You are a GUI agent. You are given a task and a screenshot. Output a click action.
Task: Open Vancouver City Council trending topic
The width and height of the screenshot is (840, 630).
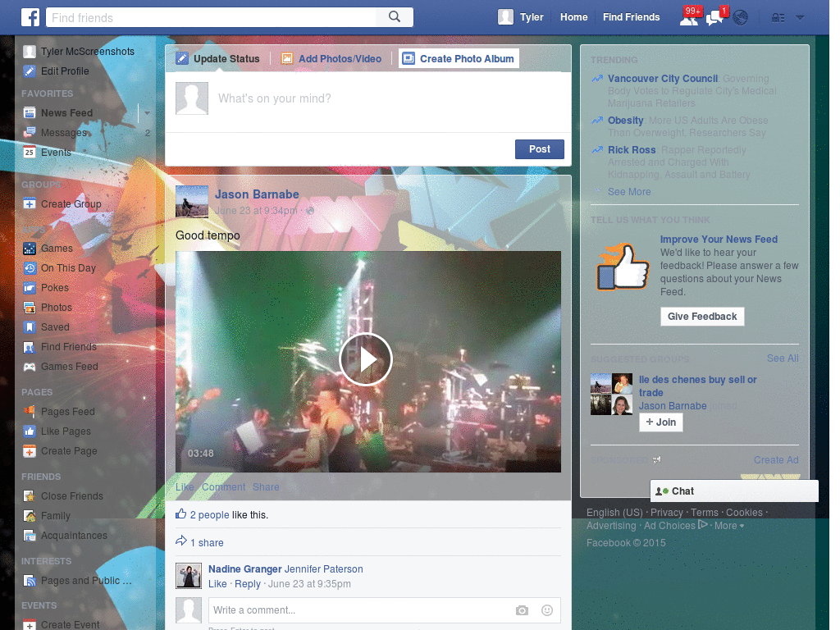pyautogui.click(x=663, y=79)
